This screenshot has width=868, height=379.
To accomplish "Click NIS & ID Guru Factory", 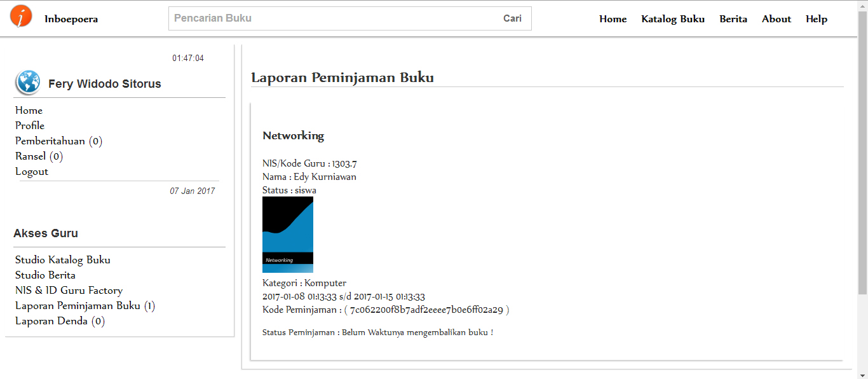I will pyautogui.click(x=69, y=290).
